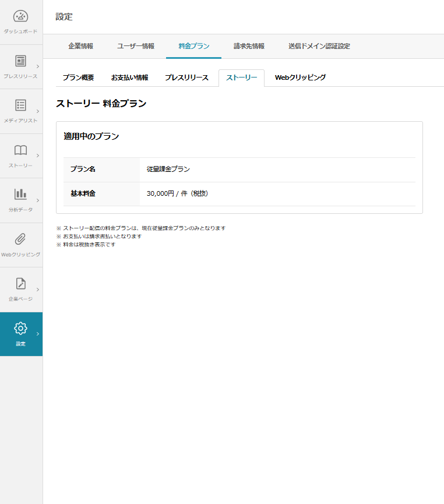Expand the プレスリリース sidebar chevron
Image resolution: width=444 pixels, height=504 pixels.
click(38, 66)
